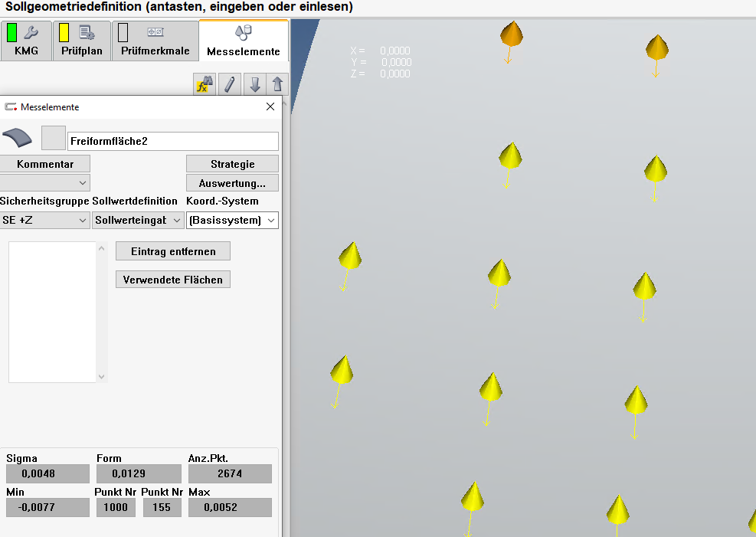Click the X coordinate readout in 3D view
The image size is (756, 537).
tap(381, 51)
